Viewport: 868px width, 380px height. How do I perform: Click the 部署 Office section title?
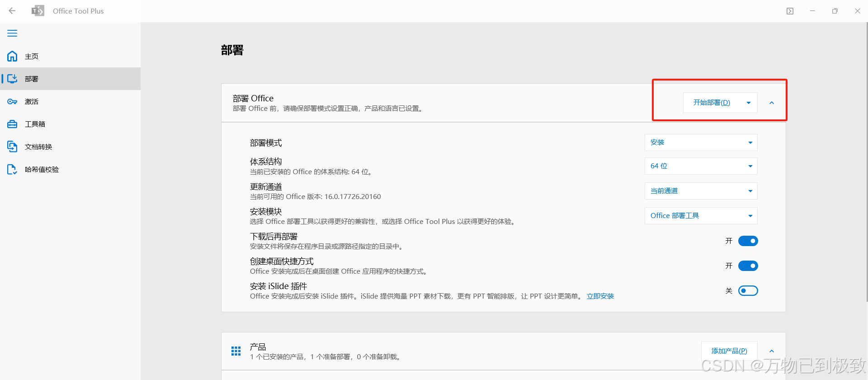pos(253,98)
